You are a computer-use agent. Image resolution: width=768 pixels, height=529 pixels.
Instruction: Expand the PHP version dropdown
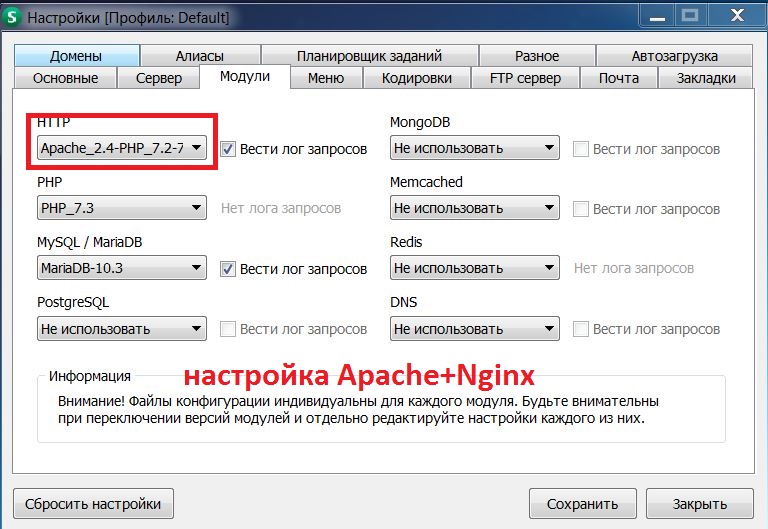coord(121,209)
